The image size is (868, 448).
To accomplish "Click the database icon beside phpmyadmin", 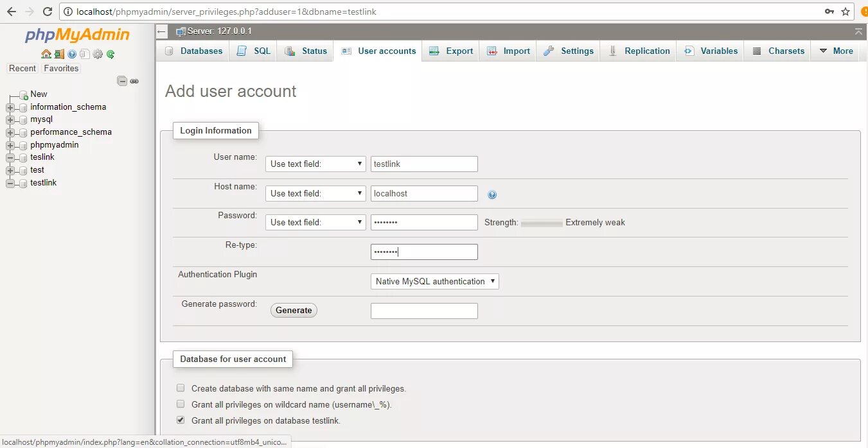I will (x=23, y=145).
